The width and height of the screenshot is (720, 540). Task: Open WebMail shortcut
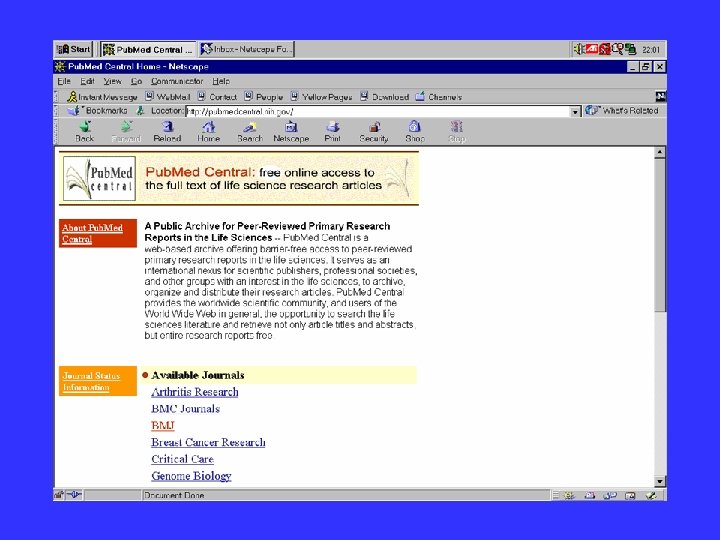(x=168, y=97)
